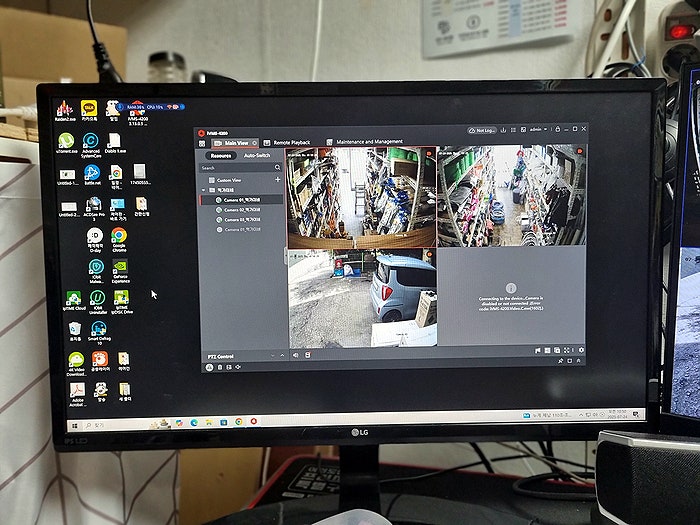Screen dimensions: 700x525
Task: Select the Resource panel button
Action: coord(221,156)
